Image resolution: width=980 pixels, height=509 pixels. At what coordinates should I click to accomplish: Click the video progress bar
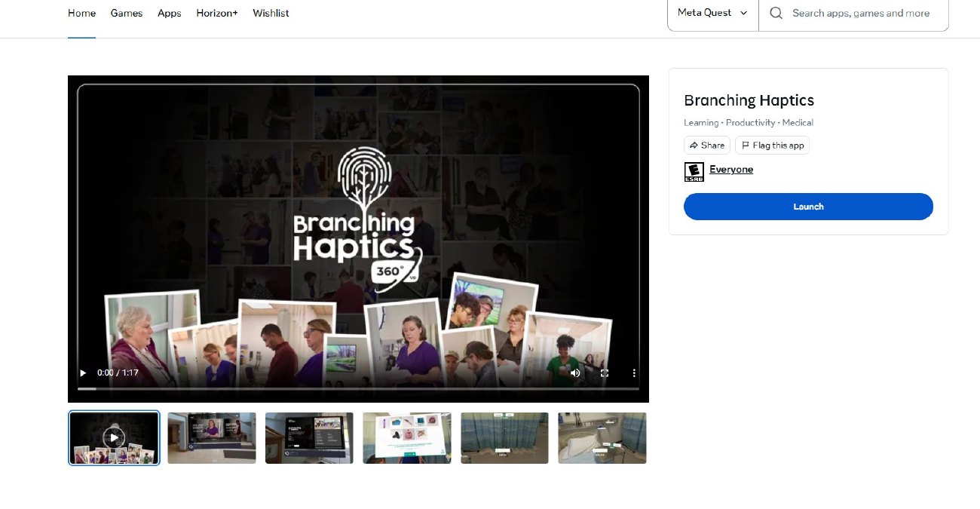[x=358, y=388]
